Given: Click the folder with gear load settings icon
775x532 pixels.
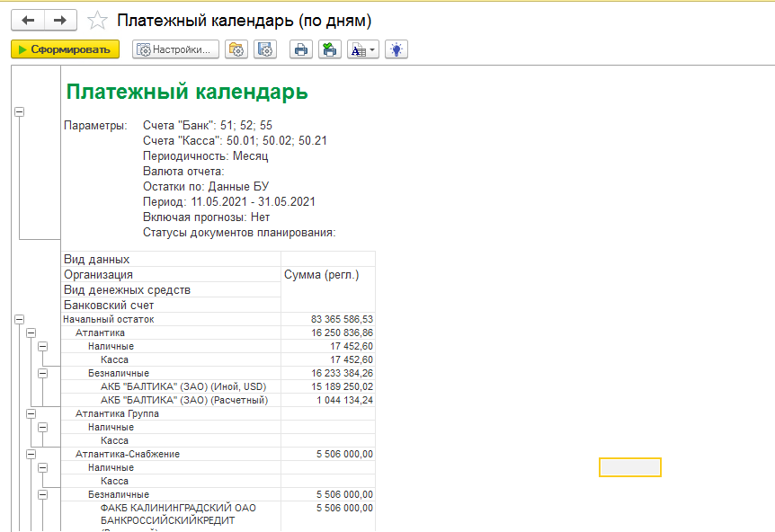Looking at the screenshot, I should click(x=236, y=49).
